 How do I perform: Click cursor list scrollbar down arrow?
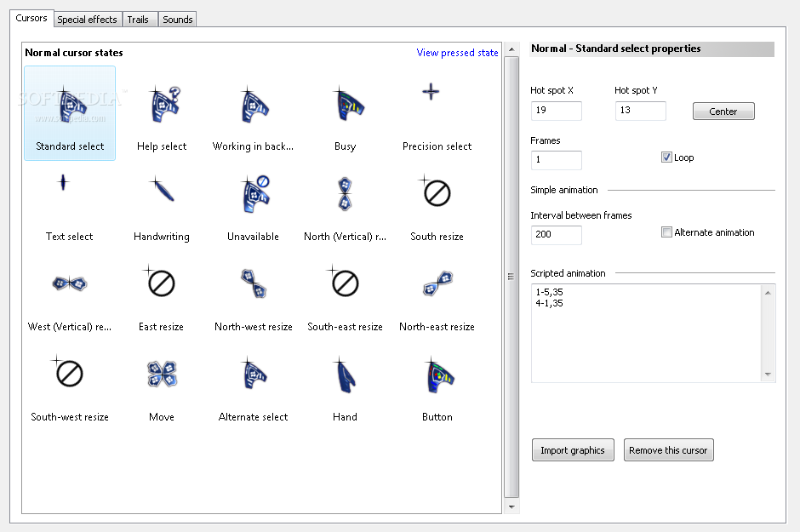click(511, 507)
